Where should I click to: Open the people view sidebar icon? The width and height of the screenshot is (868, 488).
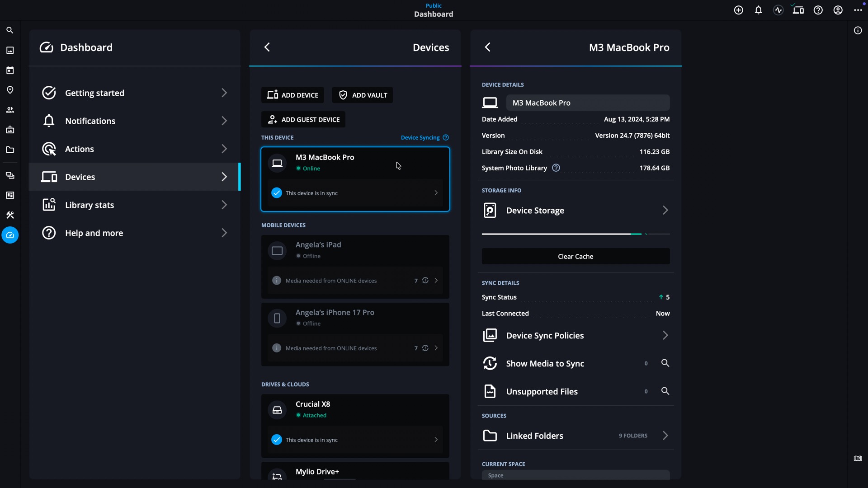[x=10, y=110]
